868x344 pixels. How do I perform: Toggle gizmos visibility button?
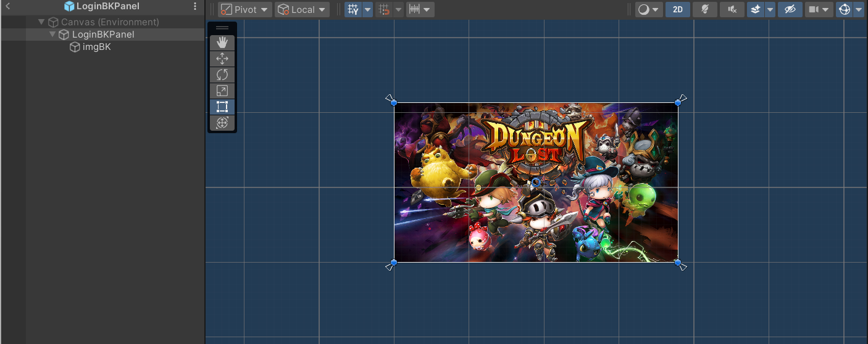click(844, 9)
